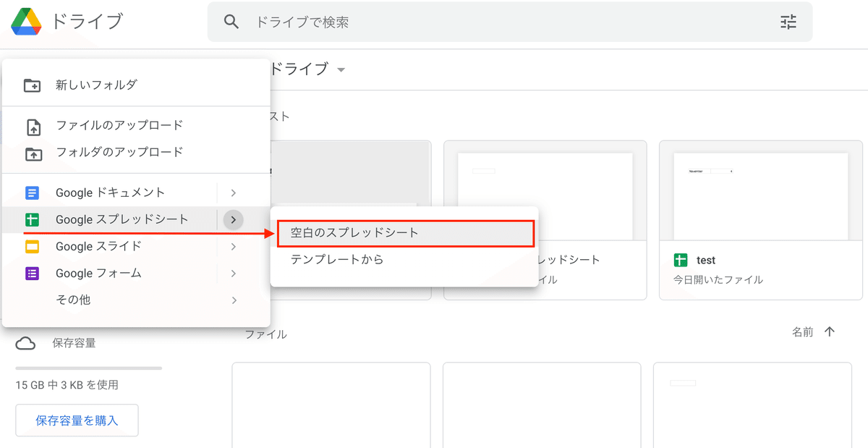Expand the Google フォーム submenu arrow

(233, 274)
